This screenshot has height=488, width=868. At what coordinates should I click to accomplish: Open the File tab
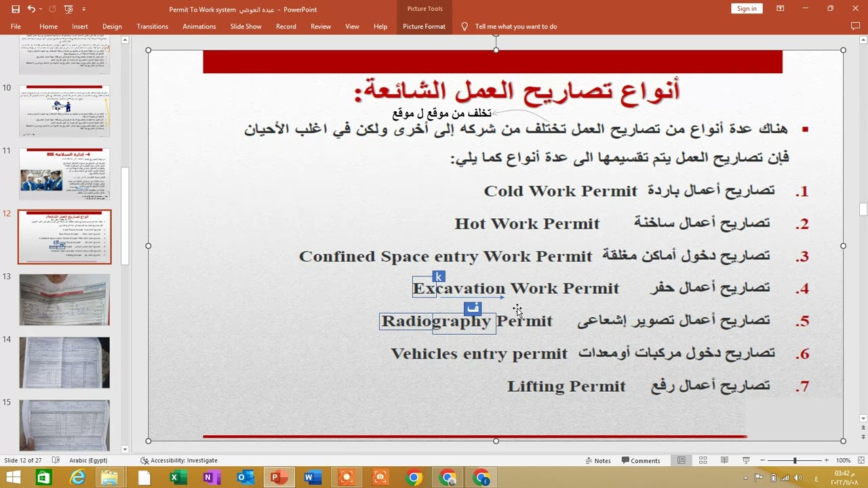point(16,26)
